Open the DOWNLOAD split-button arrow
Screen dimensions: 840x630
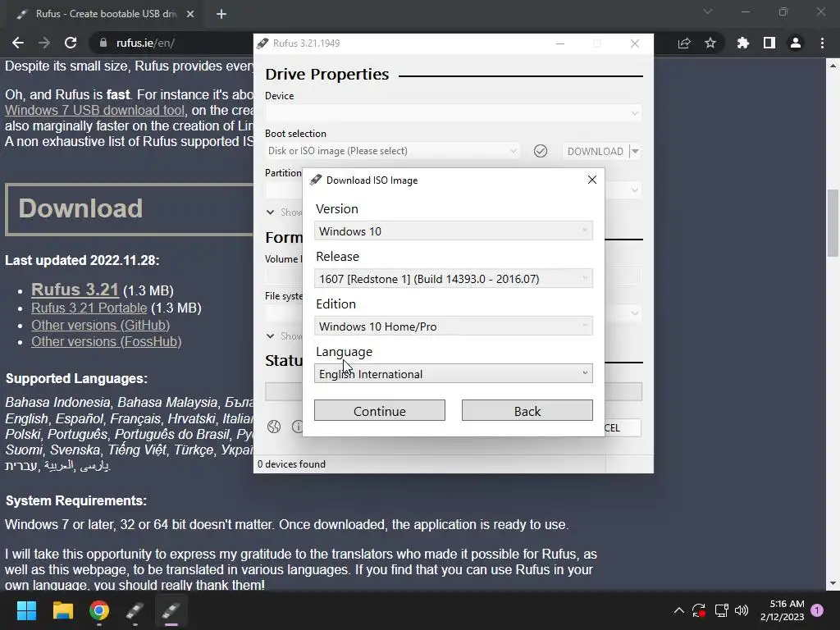click(x=635, y=151)
